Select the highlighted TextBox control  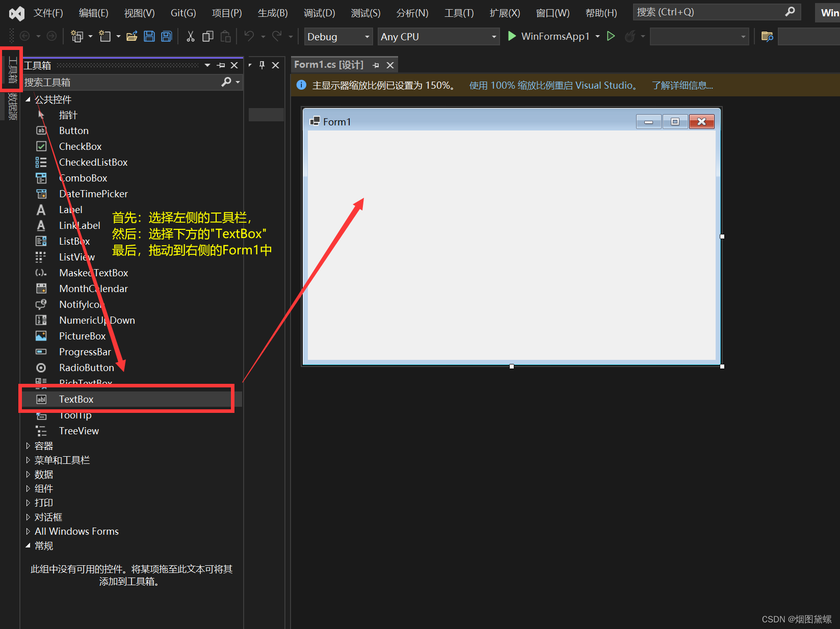76,399
